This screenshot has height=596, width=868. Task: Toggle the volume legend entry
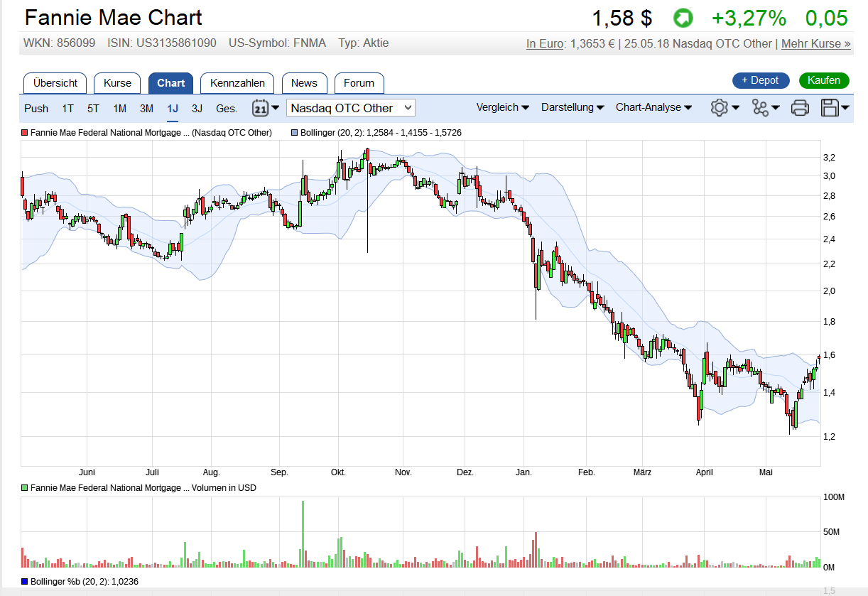pyautogui.click(x=25, y=488)
